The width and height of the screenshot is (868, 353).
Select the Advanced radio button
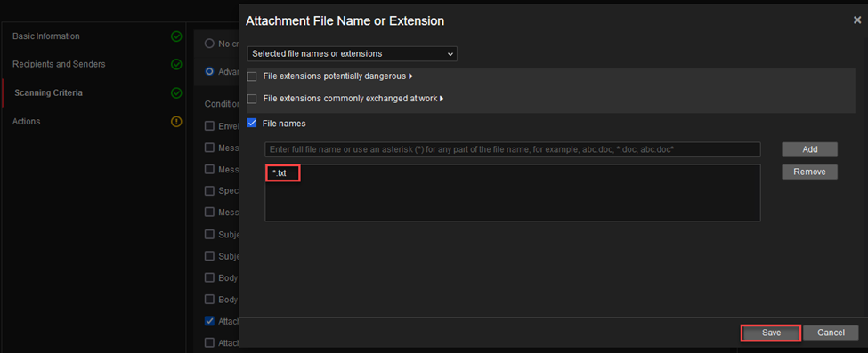click(x=209, y=71)
